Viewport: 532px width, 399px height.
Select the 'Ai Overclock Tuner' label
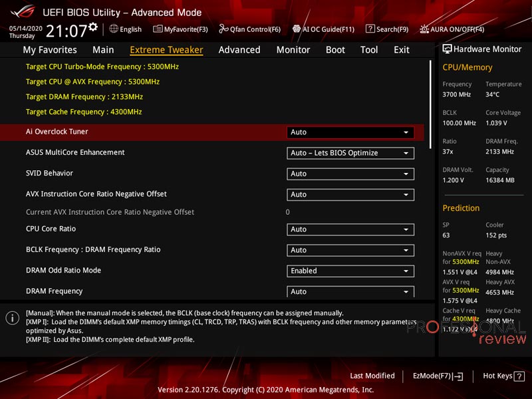(57, 132)
